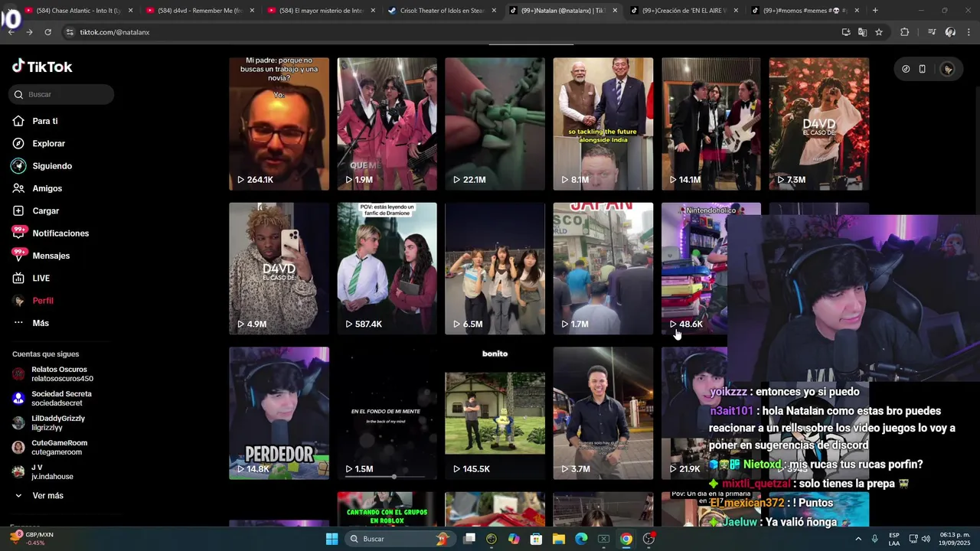Show hidden system tray icons
Viewport: 980px width, 551px height.
coord(857,539)
